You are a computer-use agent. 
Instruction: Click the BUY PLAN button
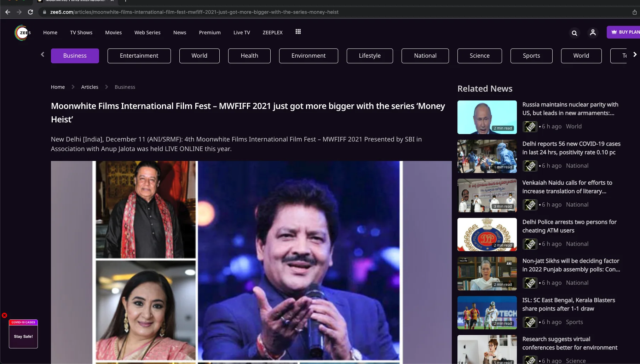coord(624,32)
